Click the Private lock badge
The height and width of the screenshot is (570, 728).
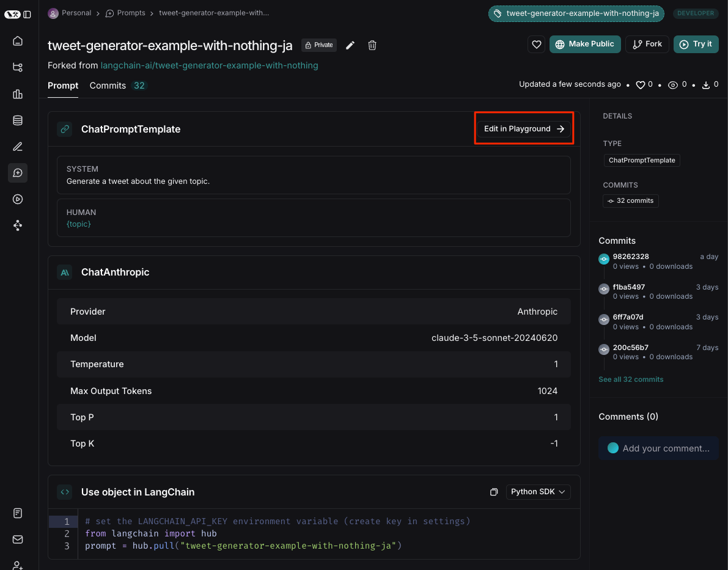click(x=319, y=45)
